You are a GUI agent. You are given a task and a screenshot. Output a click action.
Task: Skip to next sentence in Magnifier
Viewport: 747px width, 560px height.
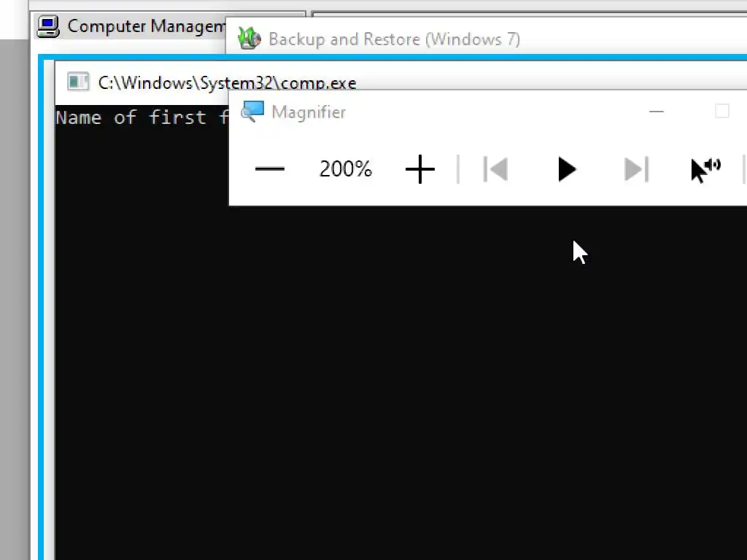pos(636,169)
